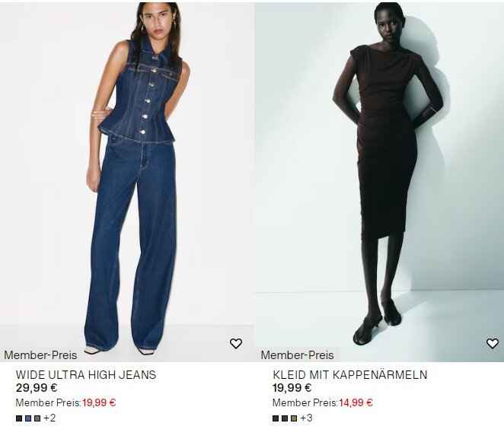Show +2 more colors for the jeans

click(x=49, y=418)
